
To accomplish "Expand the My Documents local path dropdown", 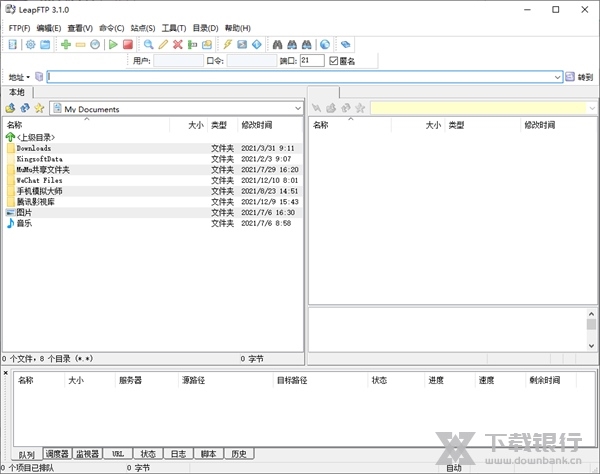I will click(298, 108).
